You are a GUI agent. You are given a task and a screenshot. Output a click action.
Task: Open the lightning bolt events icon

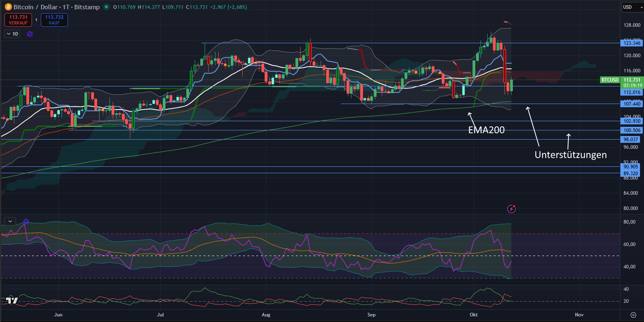[x=511, y=209]
